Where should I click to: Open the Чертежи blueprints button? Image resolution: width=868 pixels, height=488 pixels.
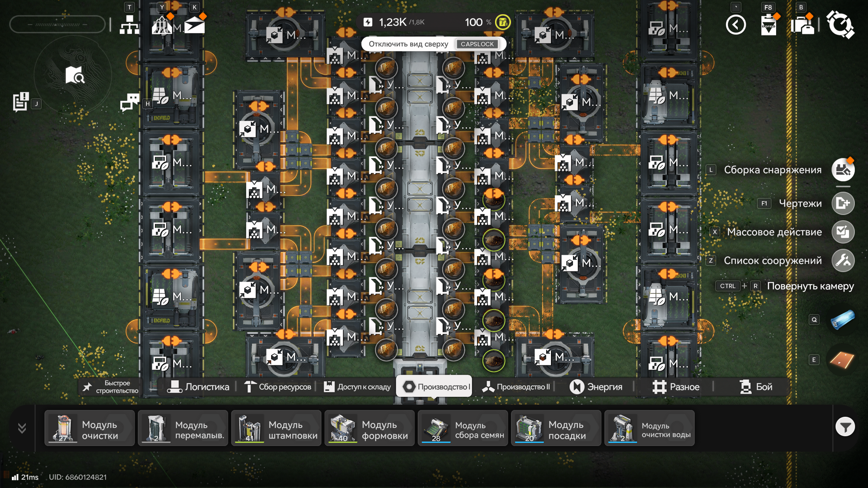(x=843, y=203)
